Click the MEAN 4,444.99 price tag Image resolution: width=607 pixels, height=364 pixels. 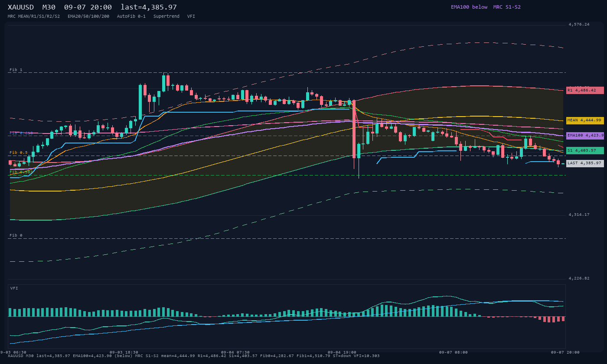(x=585, y=120)
